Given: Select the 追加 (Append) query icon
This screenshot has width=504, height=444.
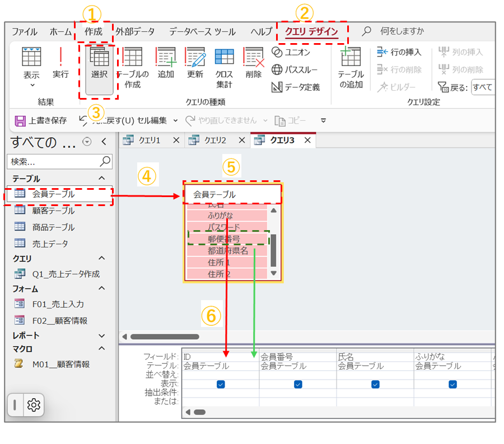Looking at the screenshot, I should pos(166,58).
